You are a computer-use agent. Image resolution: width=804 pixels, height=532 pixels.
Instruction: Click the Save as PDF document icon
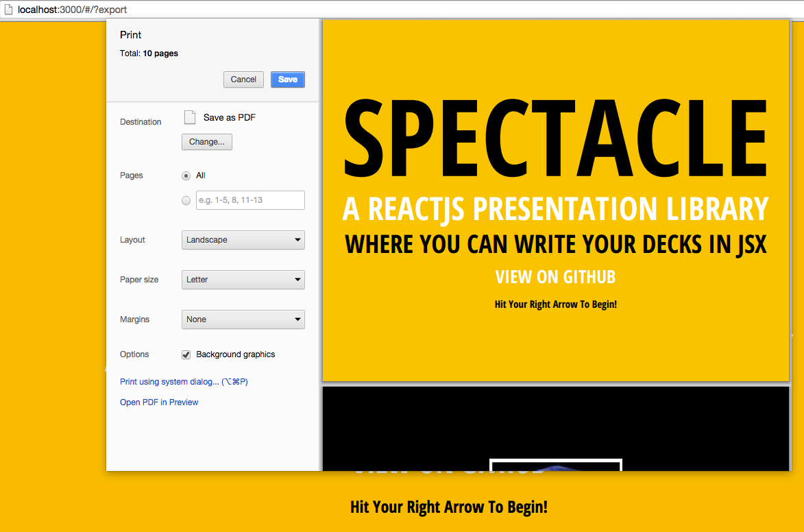coord(190,117)
